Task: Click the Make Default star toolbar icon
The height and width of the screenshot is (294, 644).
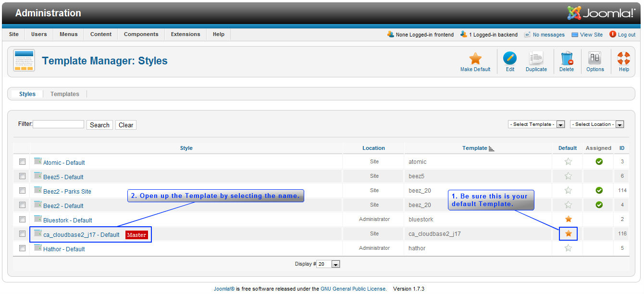Action: click(x=475, y=59)
